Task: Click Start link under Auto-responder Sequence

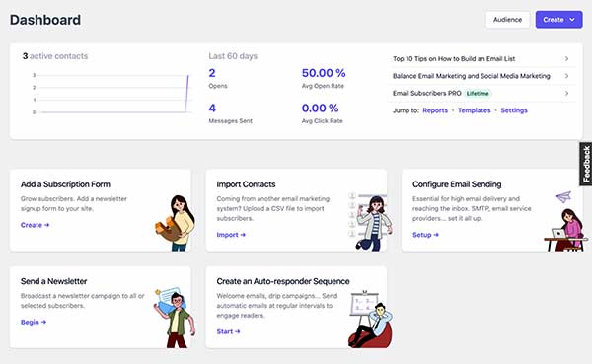Action: (228, 331)
